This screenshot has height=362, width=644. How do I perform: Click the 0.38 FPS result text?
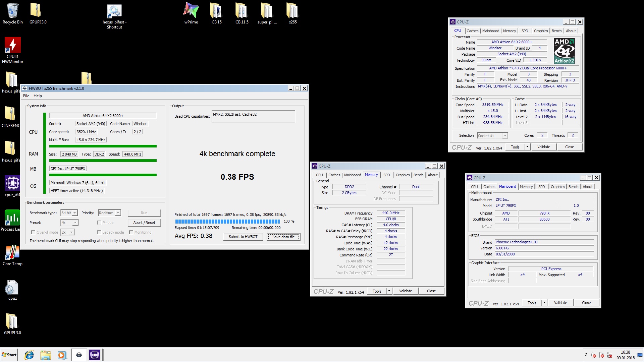(237, 177)
